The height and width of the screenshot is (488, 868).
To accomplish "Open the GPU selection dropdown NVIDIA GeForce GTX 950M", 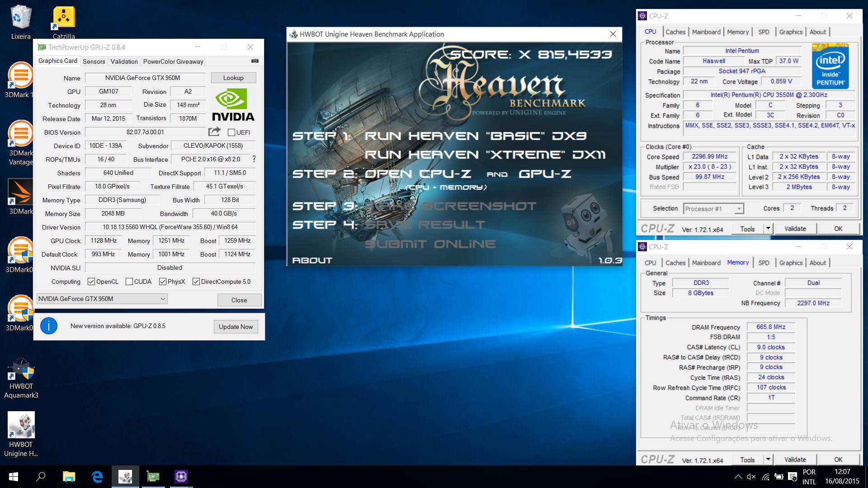I will pos(102,299).
